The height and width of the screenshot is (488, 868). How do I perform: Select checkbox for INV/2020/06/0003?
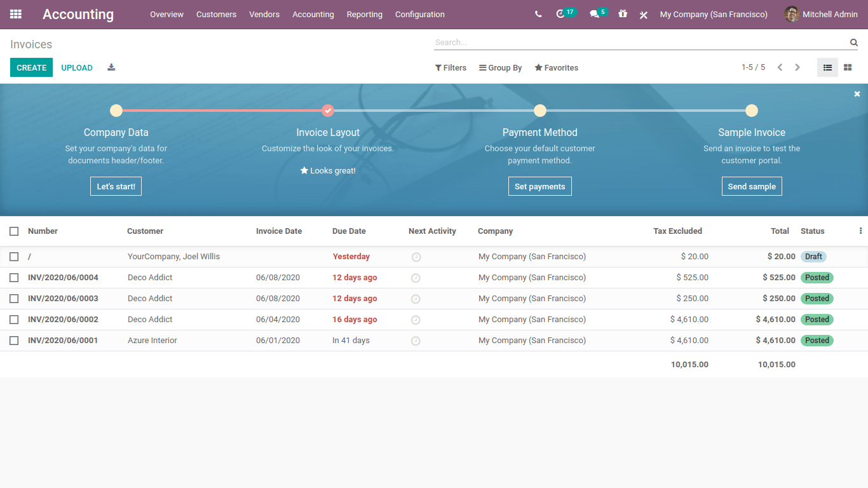[14, 299]
